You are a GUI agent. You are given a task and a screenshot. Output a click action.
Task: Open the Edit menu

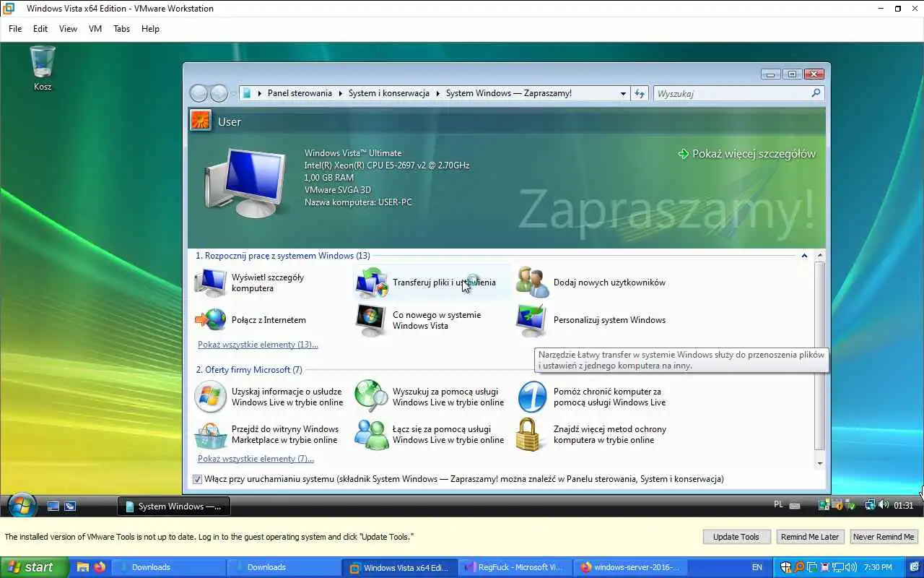(40, 29)
